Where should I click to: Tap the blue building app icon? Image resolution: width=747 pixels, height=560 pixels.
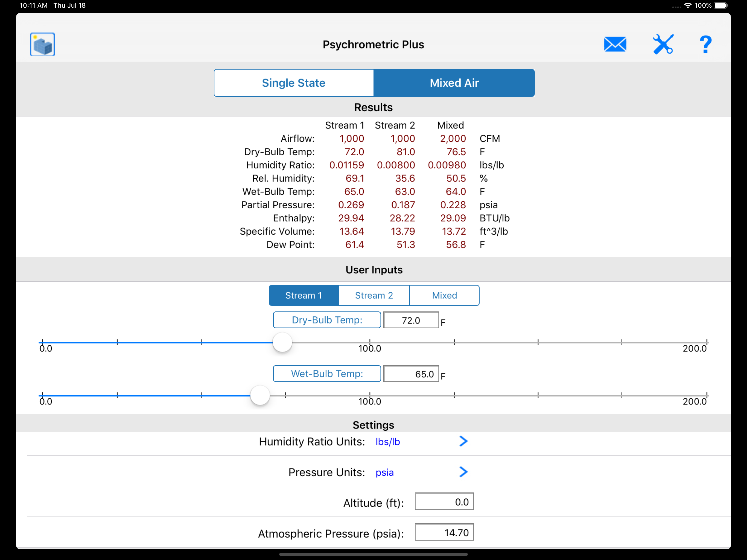[x=42, y=44]
